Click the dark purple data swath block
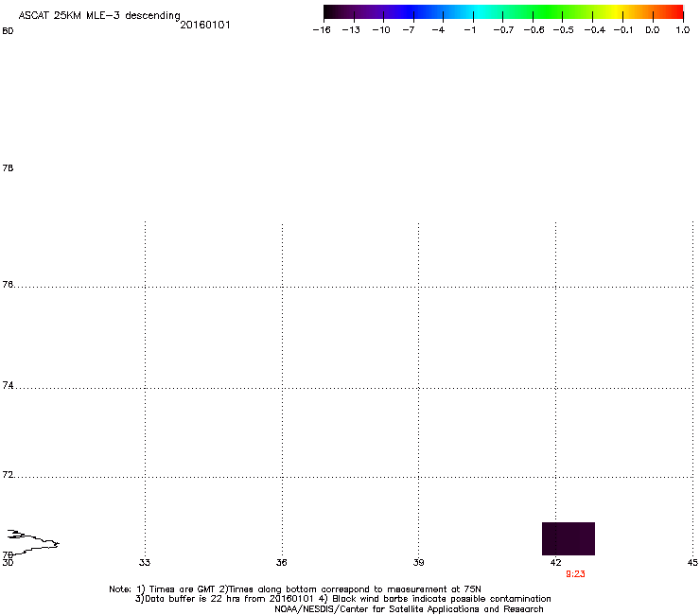The image size is (700, 615). pyautogui.click(x=569, y=538)
